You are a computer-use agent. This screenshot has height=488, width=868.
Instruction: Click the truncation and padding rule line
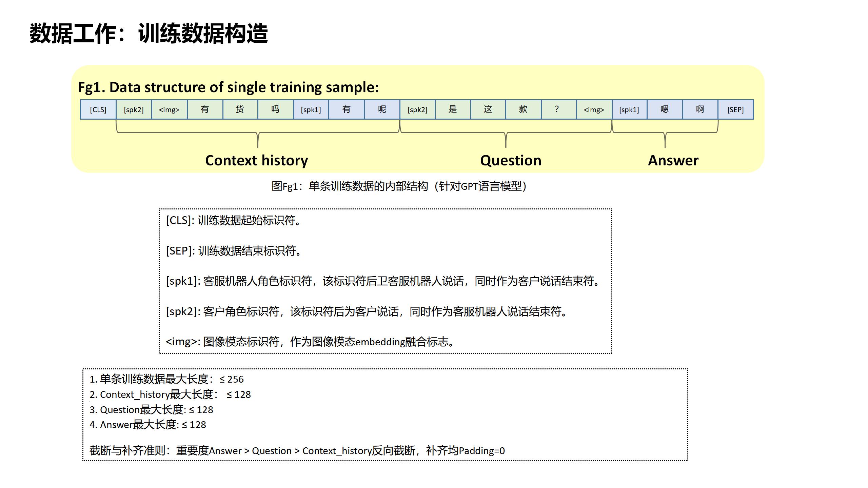click(x=297, y=451)
